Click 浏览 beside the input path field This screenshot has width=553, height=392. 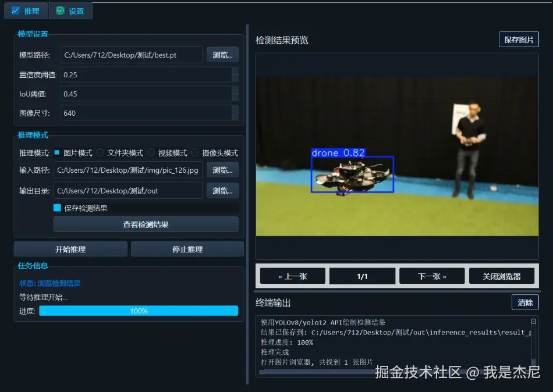(222, 170)
